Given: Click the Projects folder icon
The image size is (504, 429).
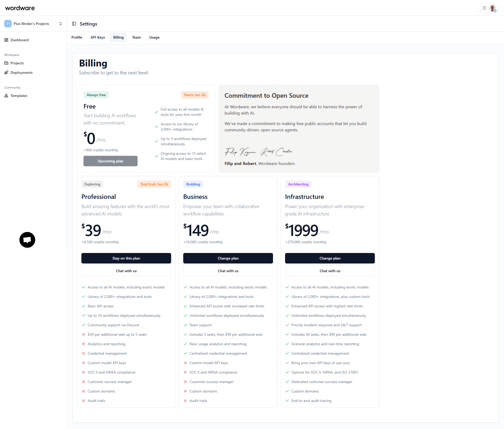Looking at the screenshot, I should (6, 63).
